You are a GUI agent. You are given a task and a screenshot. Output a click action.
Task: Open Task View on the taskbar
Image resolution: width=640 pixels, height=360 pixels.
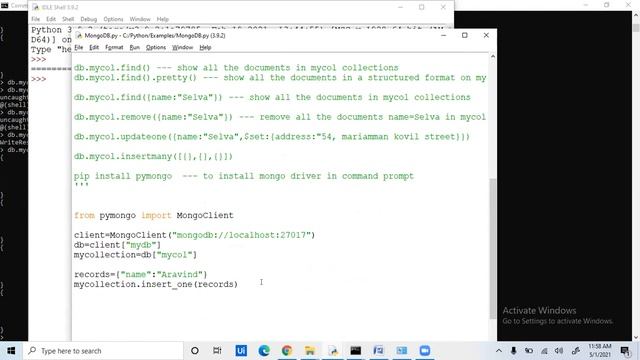217,351
